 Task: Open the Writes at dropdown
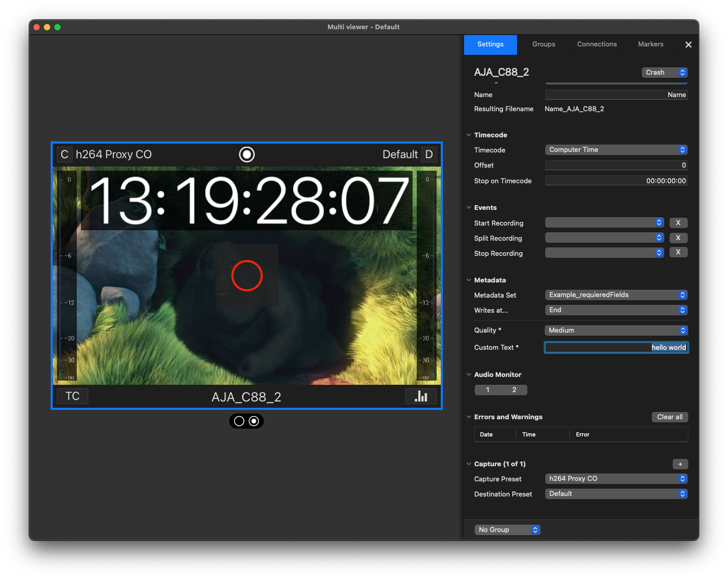(x=616, y=310)
